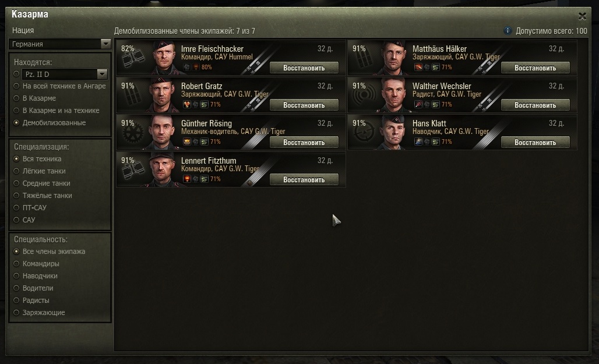Expand the Pz. II D vehicle dropdown
This screenshot has width=599, height=364.
pyautogui.click(x=65, y=74)
